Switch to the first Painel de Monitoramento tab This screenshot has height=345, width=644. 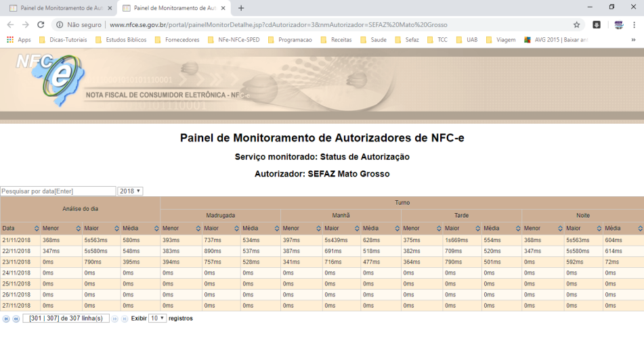61,8
